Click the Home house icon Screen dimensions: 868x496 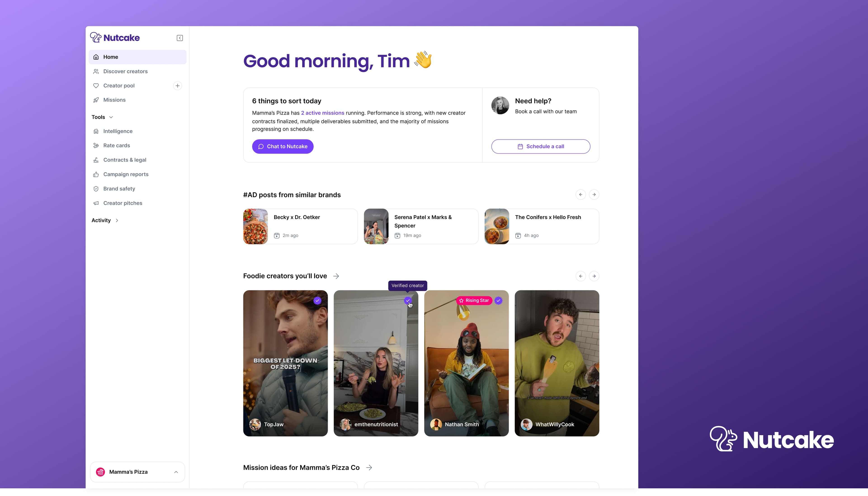pyautogui.click(x=96, y=57)
